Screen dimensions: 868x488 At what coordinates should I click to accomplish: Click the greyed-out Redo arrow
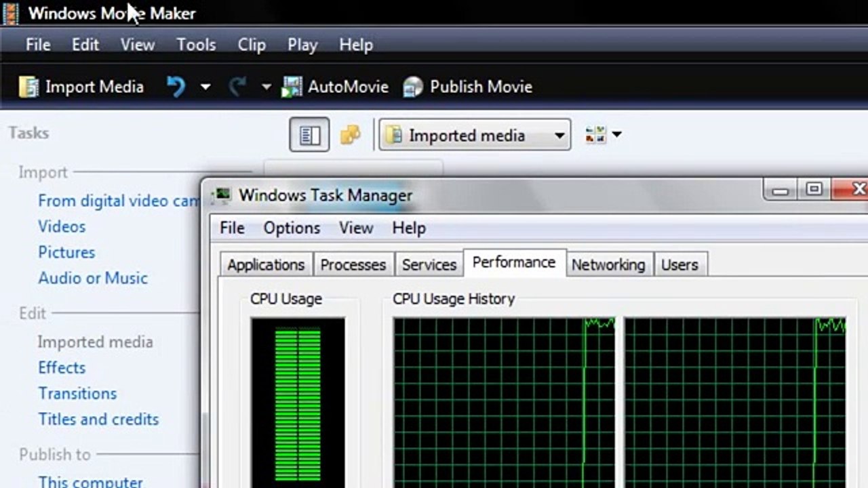[237, 87]
